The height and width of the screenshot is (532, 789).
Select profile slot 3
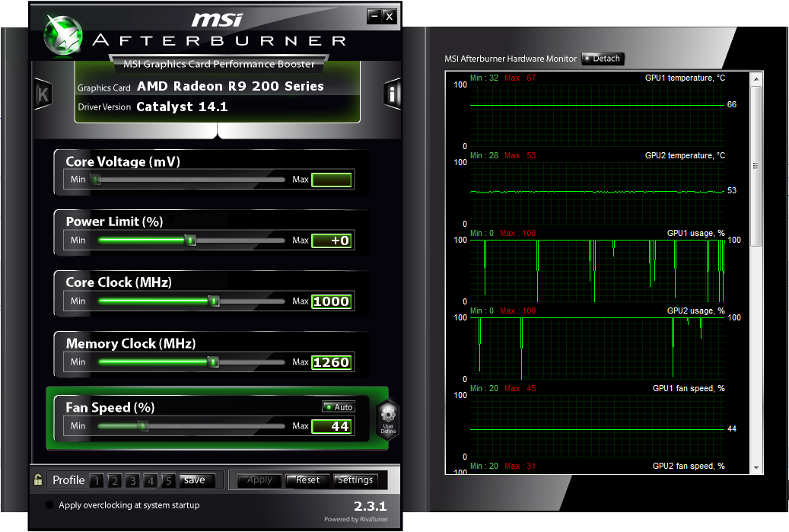point(133,481)
